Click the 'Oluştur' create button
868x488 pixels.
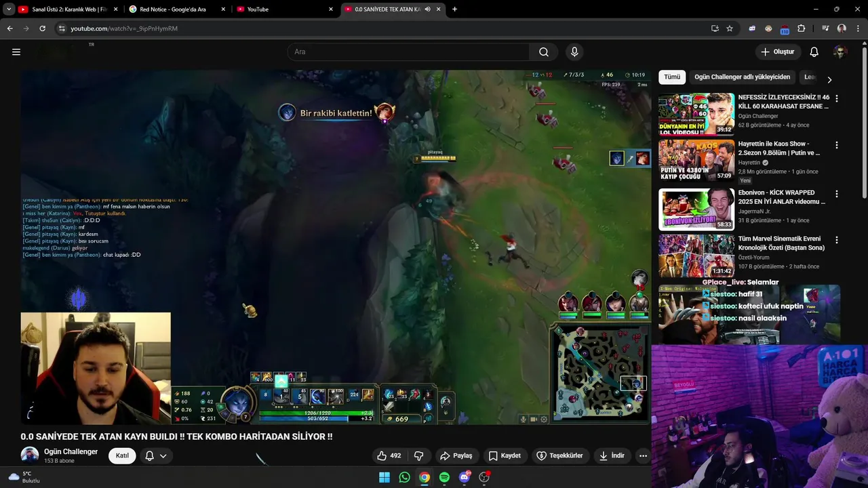pos(777,52)
